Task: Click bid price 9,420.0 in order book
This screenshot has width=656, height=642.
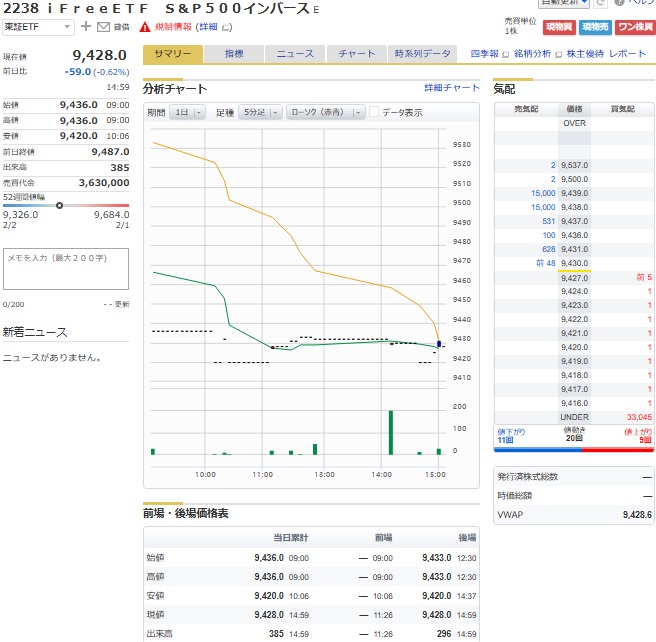Action: point(574,347)
